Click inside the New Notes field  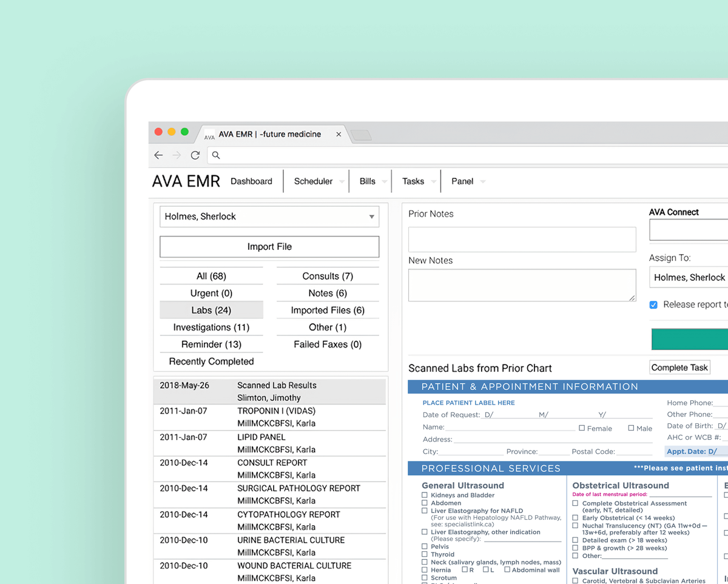coord(521,284)
